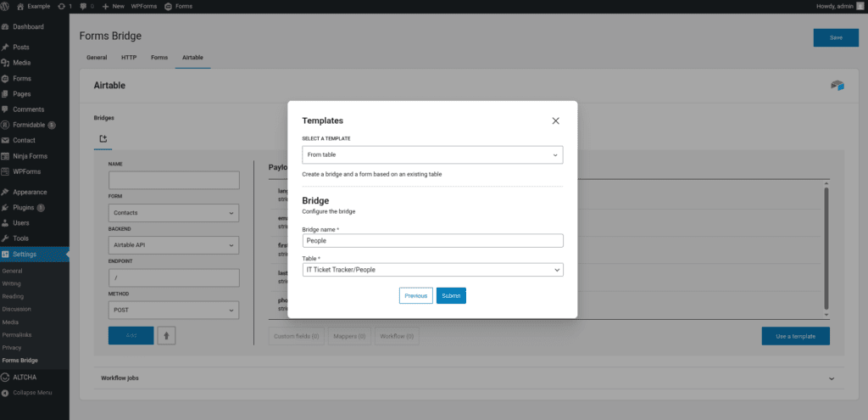
Task: Switch to the HTTP tab
Action: pos(129,57)
